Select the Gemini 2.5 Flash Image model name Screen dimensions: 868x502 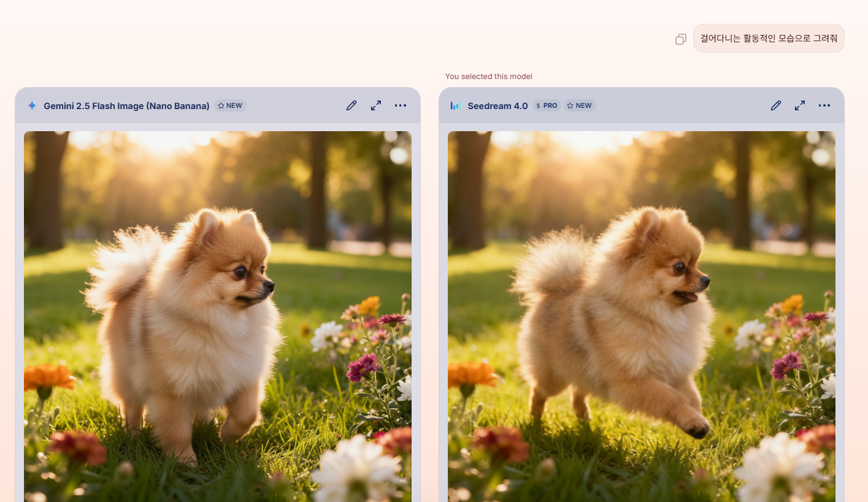tap(126, 106)
